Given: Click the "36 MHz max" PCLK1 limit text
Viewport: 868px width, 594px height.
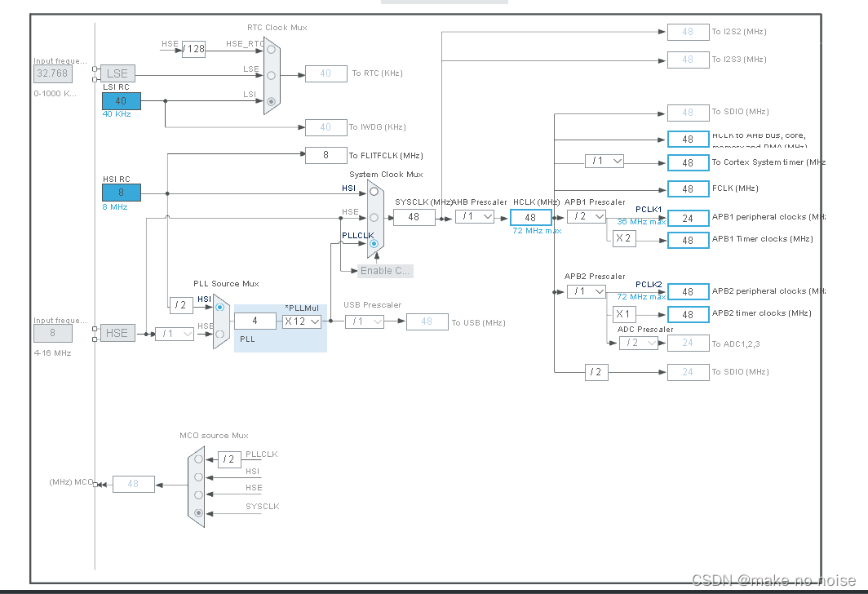Looking at the screenshot, I should (x=641, y=222).
